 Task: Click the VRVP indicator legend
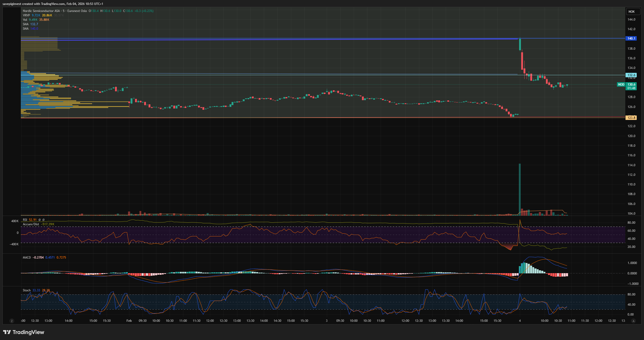point(26,15)
